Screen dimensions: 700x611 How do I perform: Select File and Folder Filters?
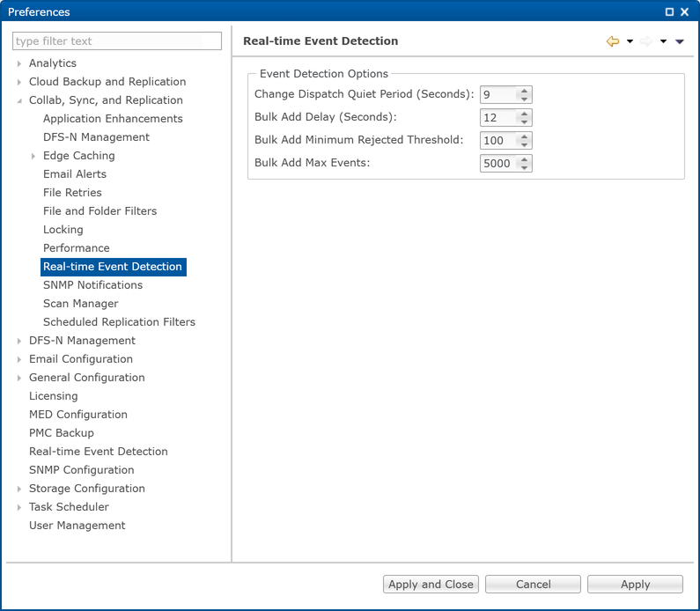[x=100, y=211]
